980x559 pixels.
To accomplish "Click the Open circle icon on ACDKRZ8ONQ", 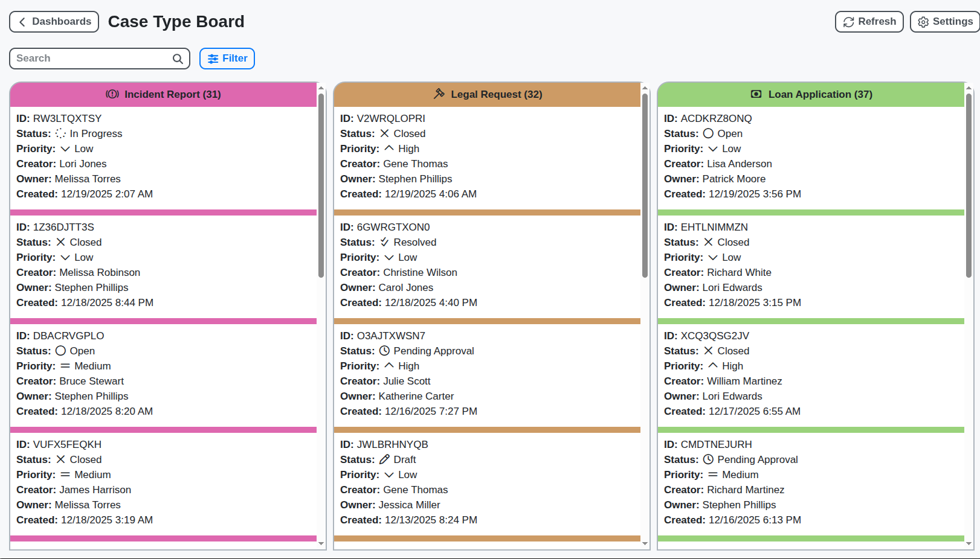I will 708,133.
